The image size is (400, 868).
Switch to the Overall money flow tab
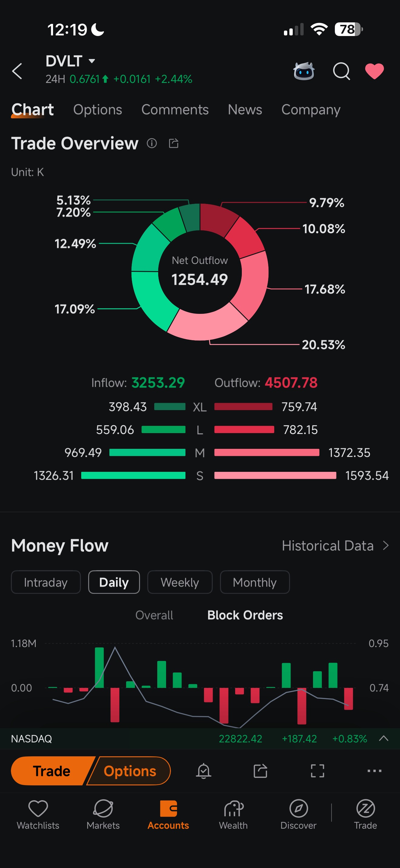pyautogui.click(x=154, y=615)
